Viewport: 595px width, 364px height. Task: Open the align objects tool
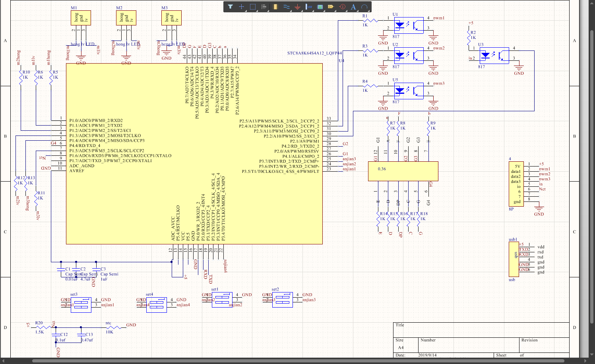(x=264, y=7)
